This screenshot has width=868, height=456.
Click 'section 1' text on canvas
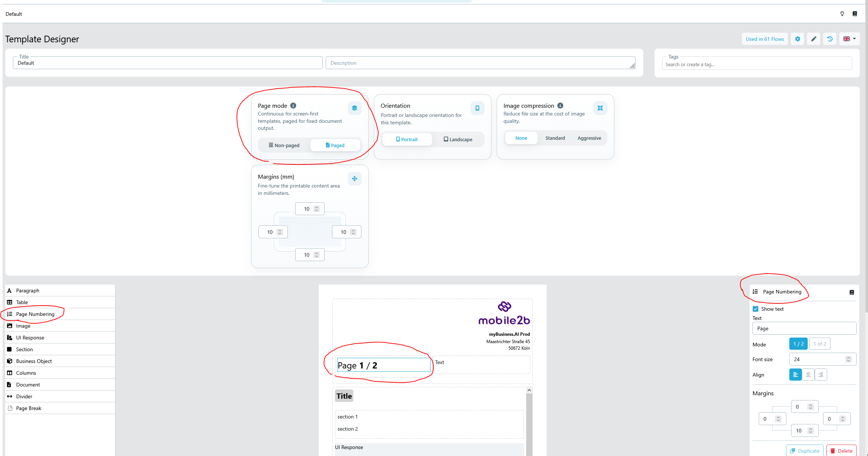pos(347,417)
